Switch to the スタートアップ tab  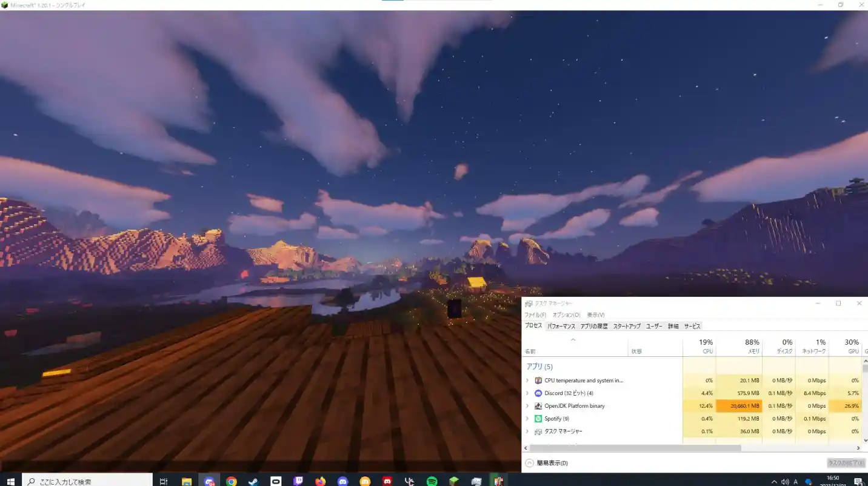point(627,326)
